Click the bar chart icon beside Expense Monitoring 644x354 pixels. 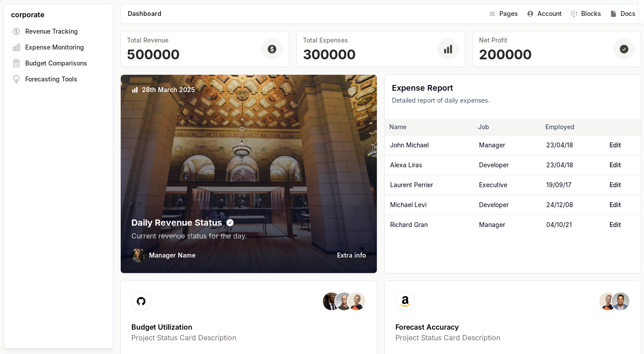coord(16,47)
